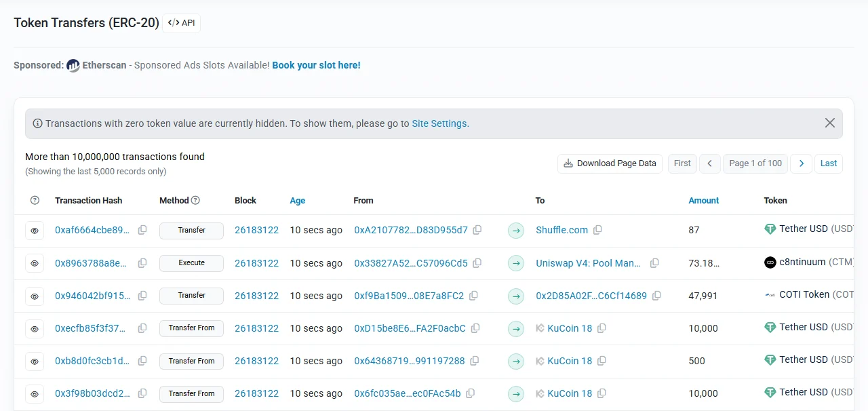Preview details of transaction 0x3f98b03dcd2

tap(35, 393)
